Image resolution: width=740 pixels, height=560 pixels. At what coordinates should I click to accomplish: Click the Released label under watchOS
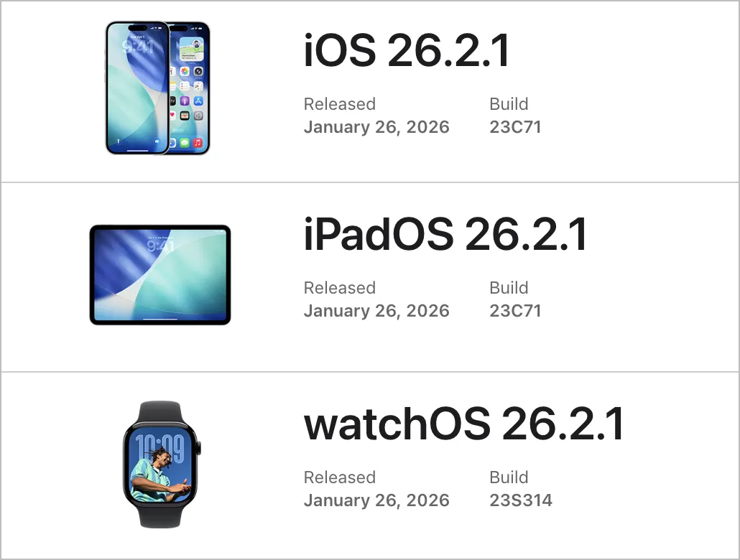340,477
